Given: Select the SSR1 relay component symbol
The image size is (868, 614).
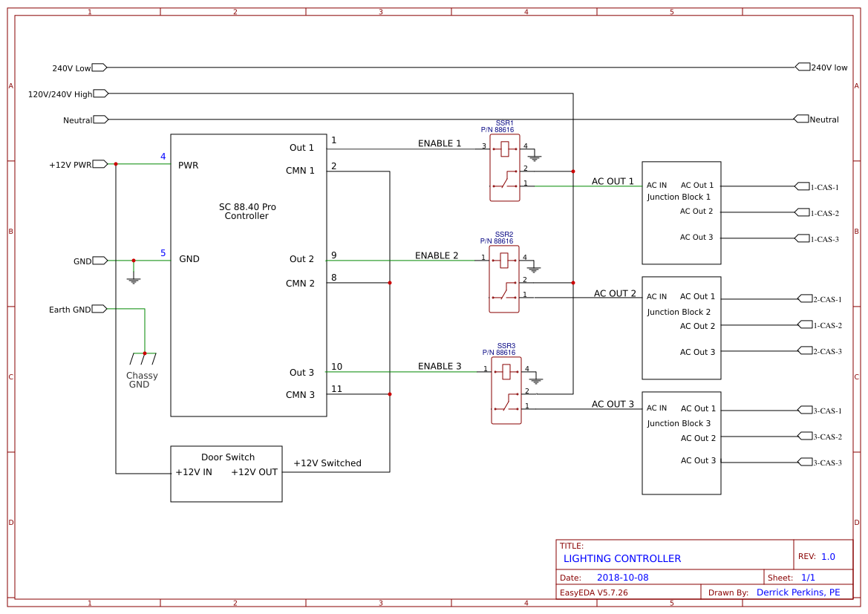Looking at the screenshot, I should (x=505, y=167).
